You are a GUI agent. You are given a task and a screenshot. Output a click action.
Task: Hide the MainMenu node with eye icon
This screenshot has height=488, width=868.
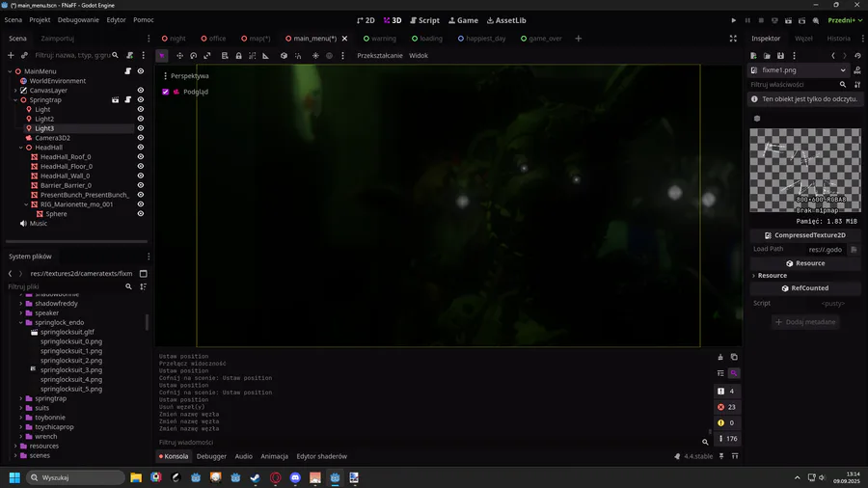[x=141, y=70]
